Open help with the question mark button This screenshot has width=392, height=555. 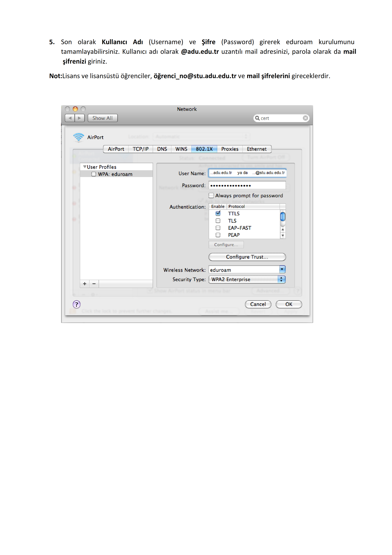click(x=77, y=304)
